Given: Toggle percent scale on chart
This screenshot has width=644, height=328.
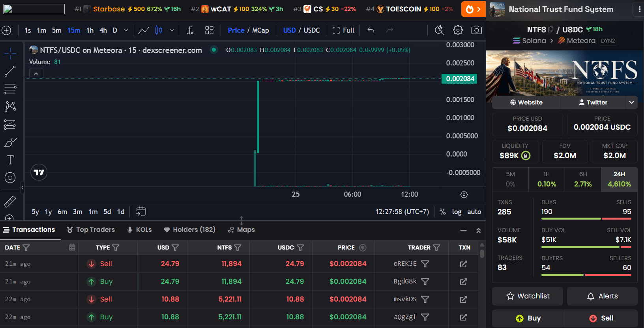Looking at the screenshot, I should pos(443,212).
